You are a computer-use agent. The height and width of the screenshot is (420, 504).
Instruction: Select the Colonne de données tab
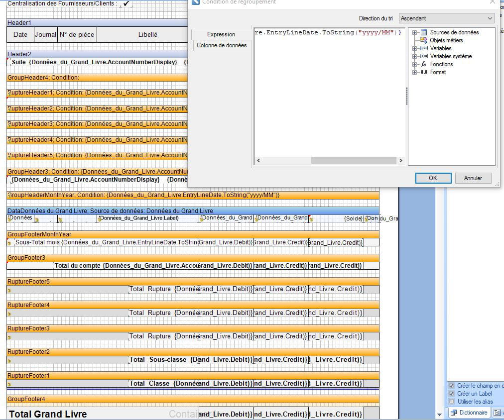coord(222,45)
